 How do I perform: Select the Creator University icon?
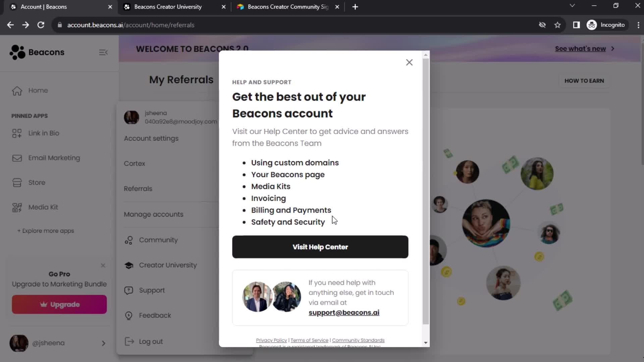(129, 265)
